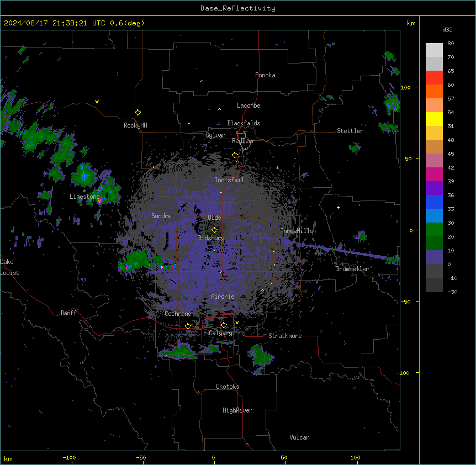This screenshot has width=476, height=465.
Task: Click the yellow v marker northwest of RockyMH
Action: coord(97,102)
